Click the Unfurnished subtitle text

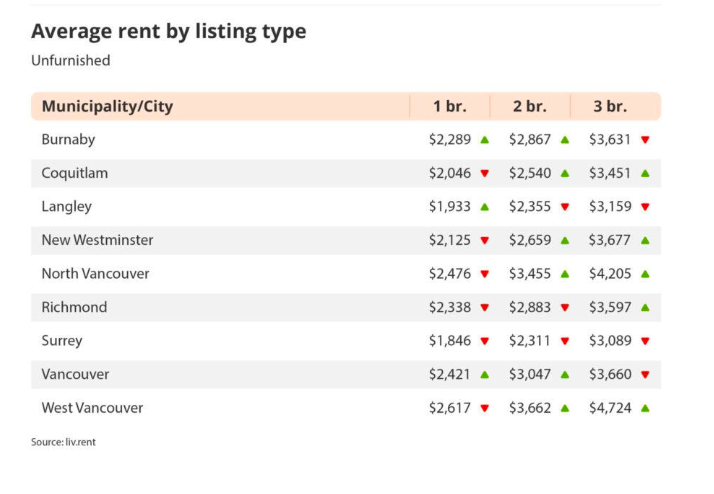[71, 61]
